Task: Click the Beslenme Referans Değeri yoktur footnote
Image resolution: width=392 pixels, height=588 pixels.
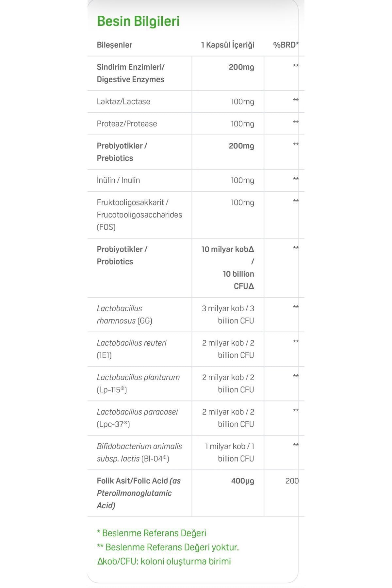Action: pyautogui.click(x=168, y=547)
